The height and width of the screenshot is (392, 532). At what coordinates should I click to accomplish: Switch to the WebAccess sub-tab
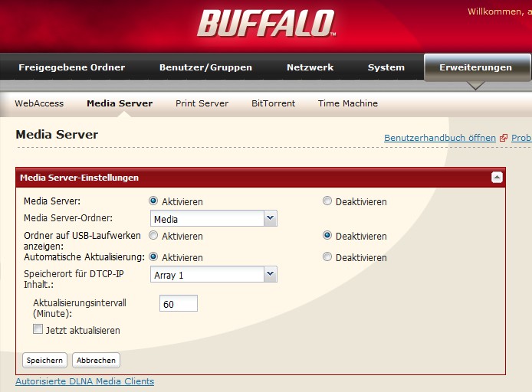pyautogui.click(x=39, y=103)
